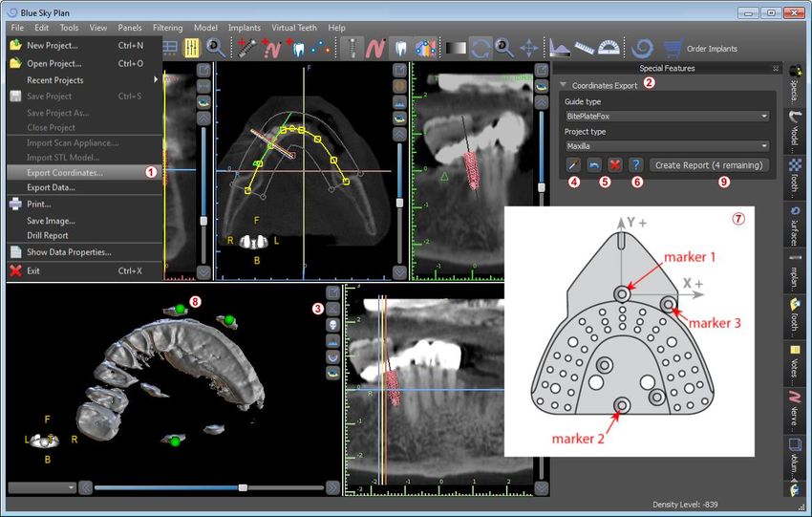Open the dropdown at bottom-left of 3D view
The width and height of the screenshot is (812, 517).
pyautogui.click(x=42, y=487)
